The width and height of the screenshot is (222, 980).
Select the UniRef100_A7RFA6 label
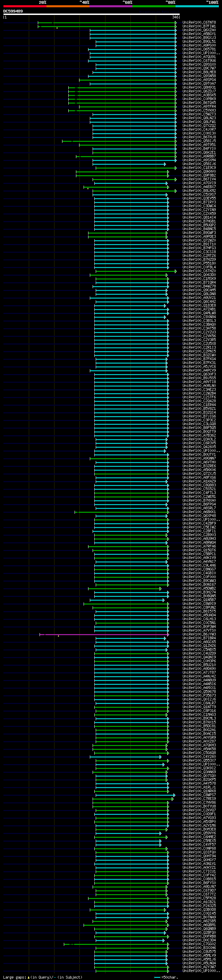(199, 547)
